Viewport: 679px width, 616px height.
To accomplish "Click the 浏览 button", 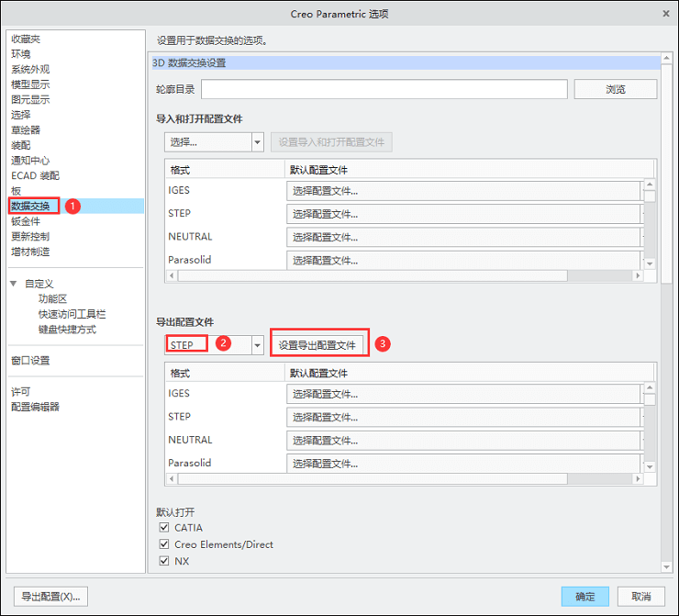I will [616, 89].
